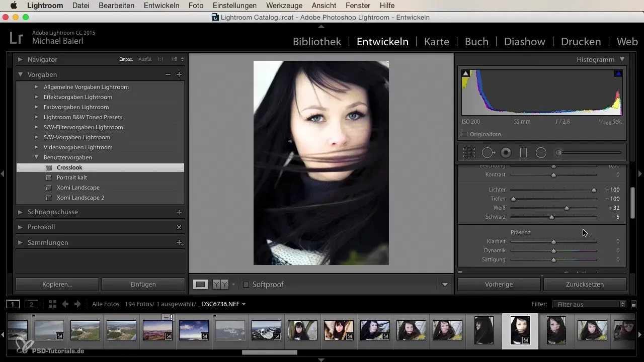Image resolution: width=644 pixels, height=362 pixels.
Task: Adjust the Lichter slider
Action: [x=594, y=190]
